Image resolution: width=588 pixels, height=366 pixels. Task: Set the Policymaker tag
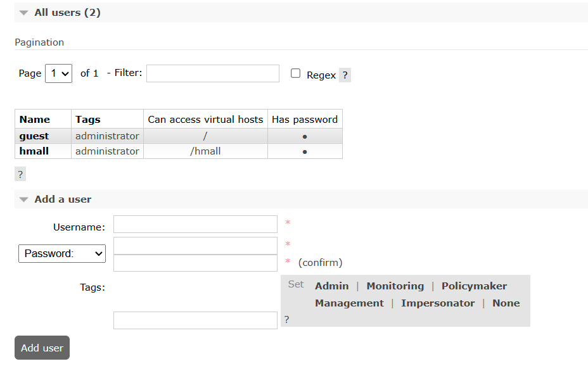474,286
